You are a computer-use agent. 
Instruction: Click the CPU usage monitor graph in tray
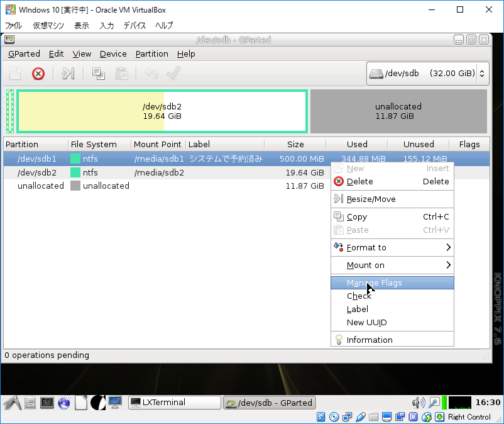click(459, 403)
